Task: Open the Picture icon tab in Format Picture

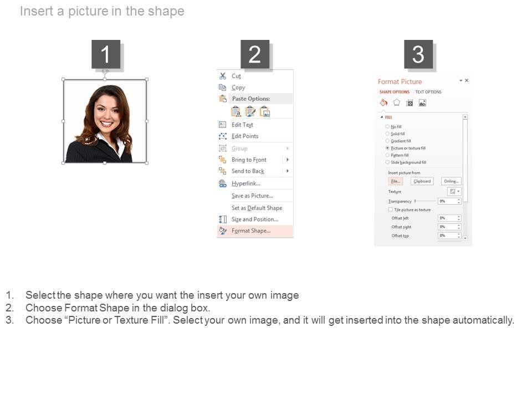Action: (x=422, y=103)
